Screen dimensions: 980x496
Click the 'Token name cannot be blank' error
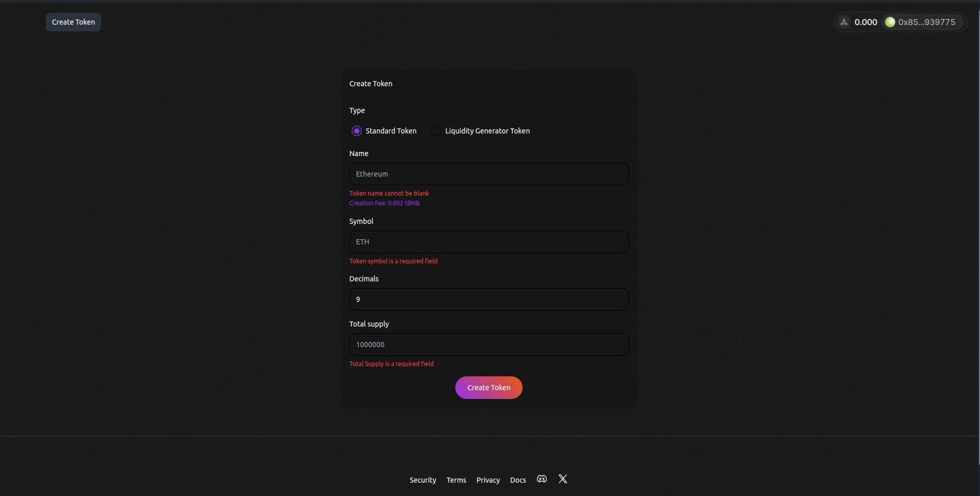389,194
